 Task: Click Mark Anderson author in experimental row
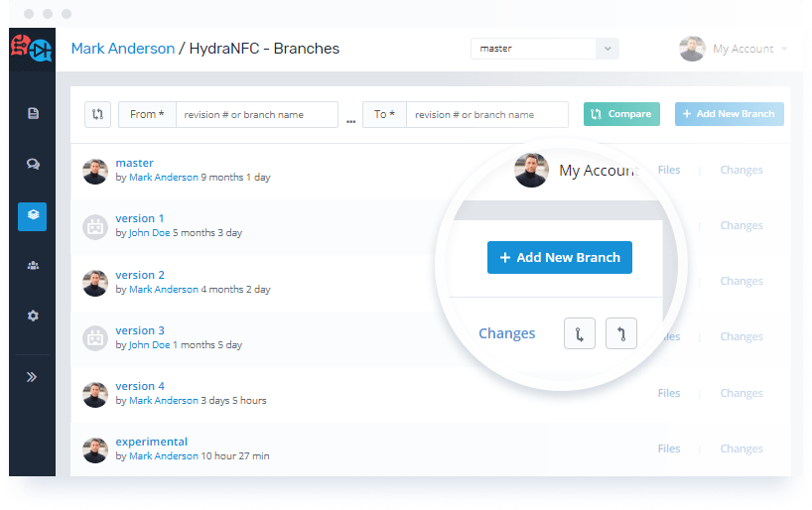point(164,456)
